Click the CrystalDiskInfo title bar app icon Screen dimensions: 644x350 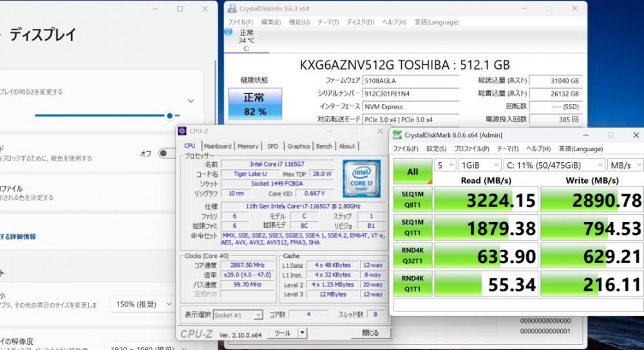[232, 8]
